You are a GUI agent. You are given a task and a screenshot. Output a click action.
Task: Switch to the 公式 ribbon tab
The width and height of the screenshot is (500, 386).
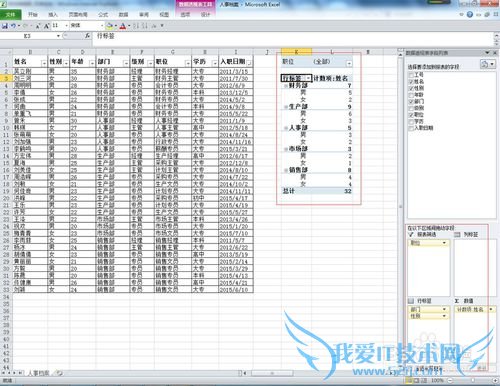[x=103, y=15]
